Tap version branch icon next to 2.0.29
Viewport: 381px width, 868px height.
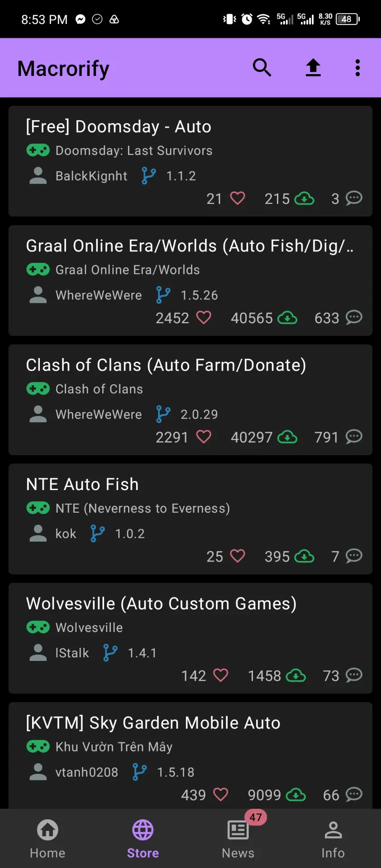[x=163, y=414]
